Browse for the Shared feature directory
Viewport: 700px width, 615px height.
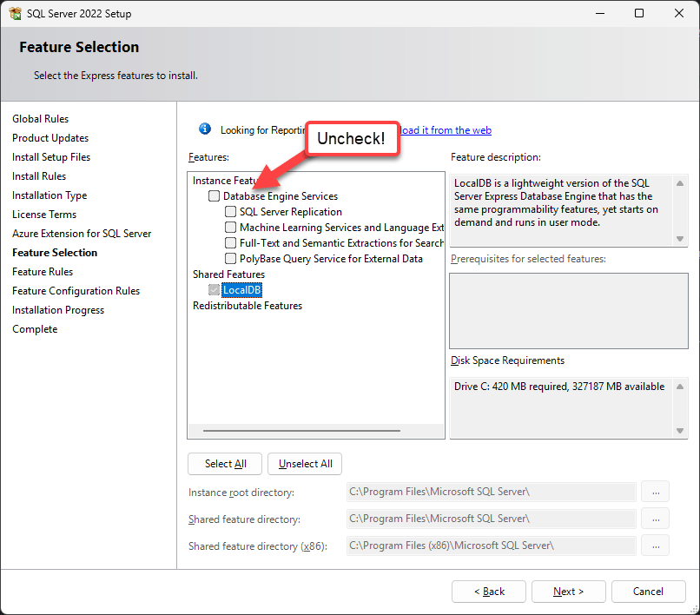656,519
